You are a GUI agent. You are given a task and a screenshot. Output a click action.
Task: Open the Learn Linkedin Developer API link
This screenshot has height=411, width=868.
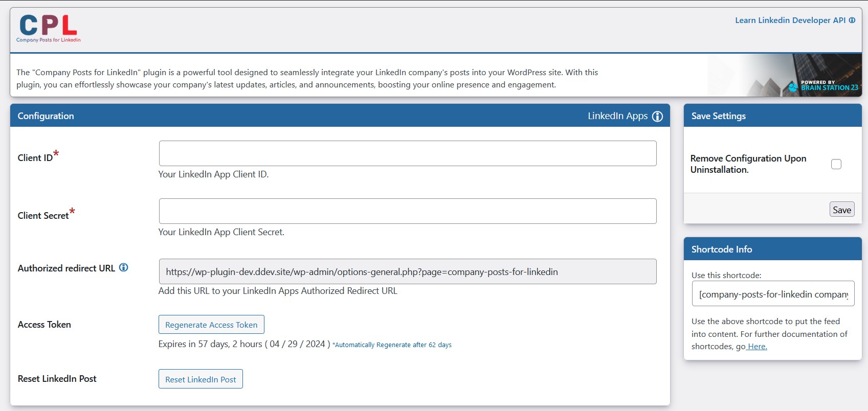pyautogui.click(x=790, y=20)
